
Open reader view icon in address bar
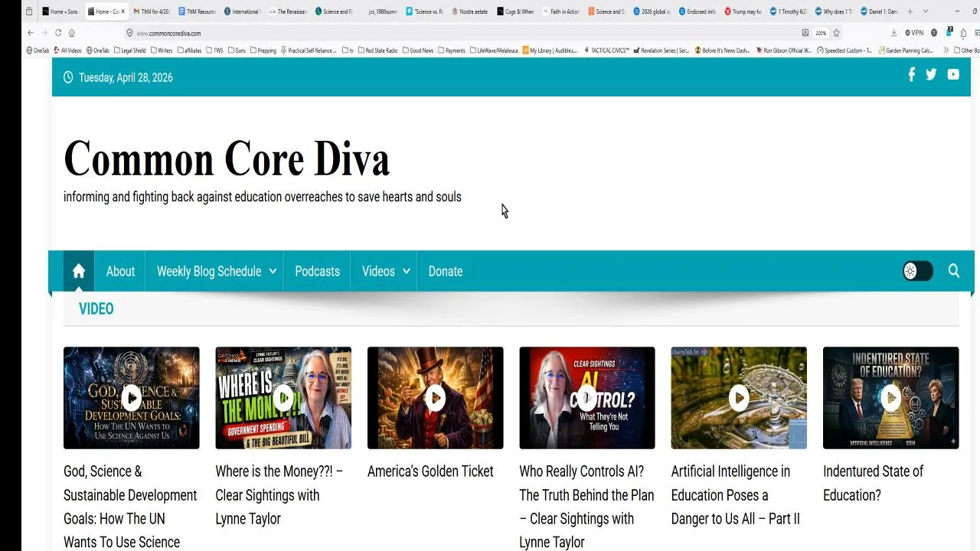pos(805,33)
